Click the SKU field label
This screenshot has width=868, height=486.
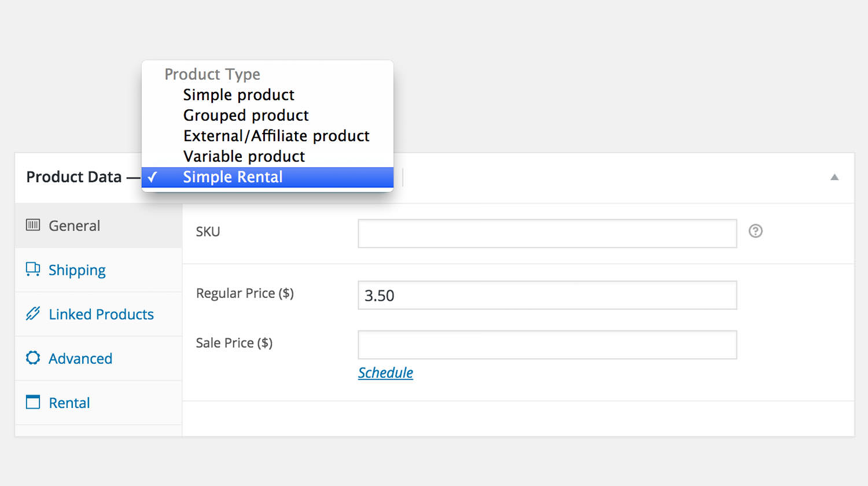tap(208, 231)
